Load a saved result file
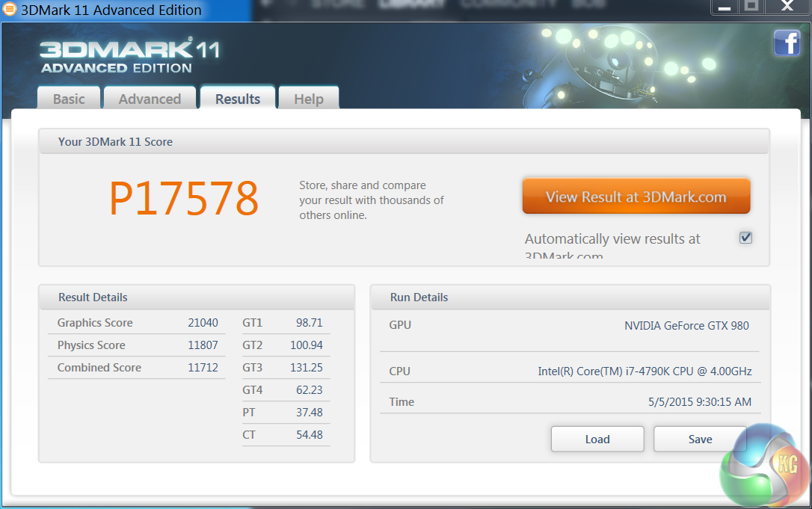812x509 pixels. (597, 439)
